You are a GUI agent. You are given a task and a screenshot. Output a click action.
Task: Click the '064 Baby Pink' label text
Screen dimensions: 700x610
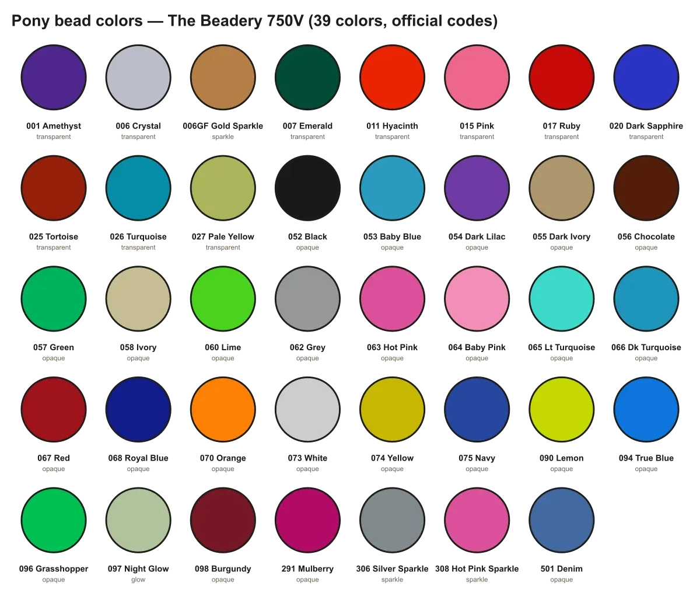pos(477,347)
